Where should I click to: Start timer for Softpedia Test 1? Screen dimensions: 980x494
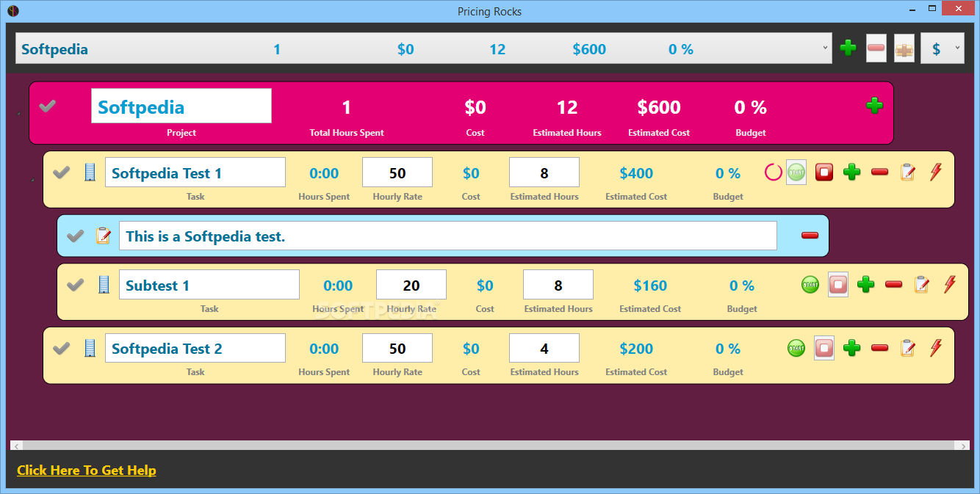click(x=796, y=172)
